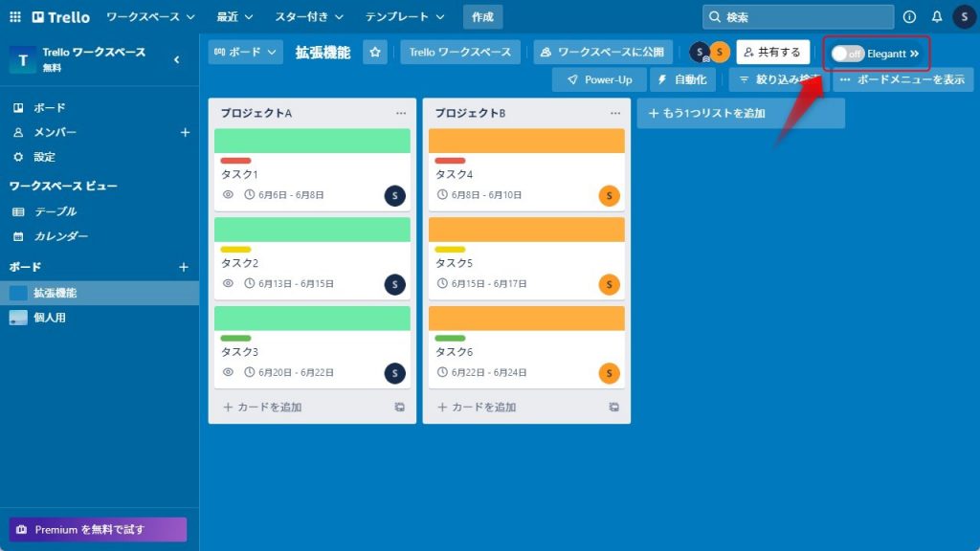
Task: Create a new board with plus icon
Action: pos(183,267)
